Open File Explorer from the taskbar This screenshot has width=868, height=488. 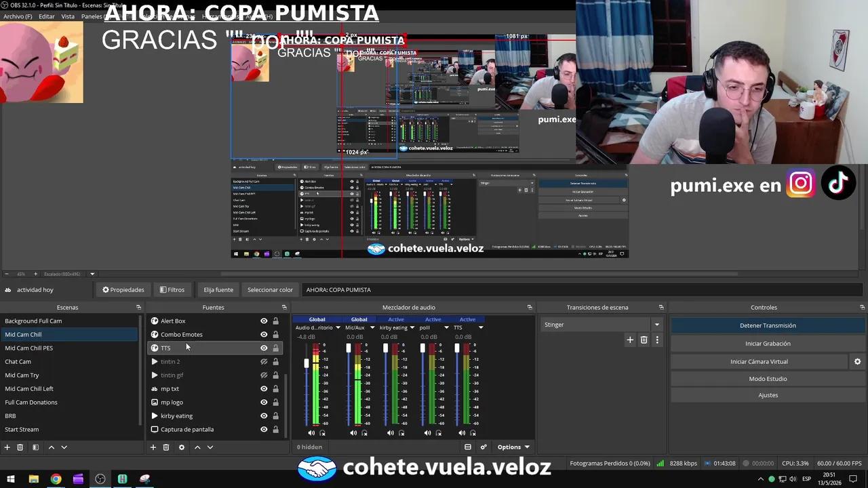point(33,479)
